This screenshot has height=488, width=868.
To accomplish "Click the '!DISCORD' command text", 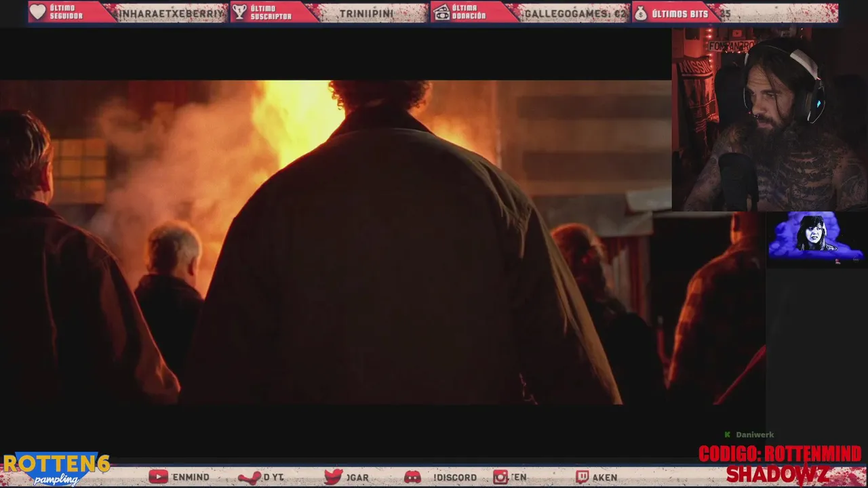I will 455,477.
